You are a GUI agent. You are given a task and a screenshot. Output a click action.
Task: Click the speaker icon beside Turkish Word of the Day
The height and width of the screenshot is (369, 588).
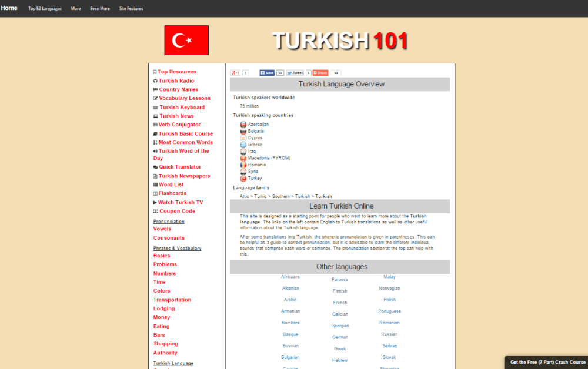pos(155,151)
